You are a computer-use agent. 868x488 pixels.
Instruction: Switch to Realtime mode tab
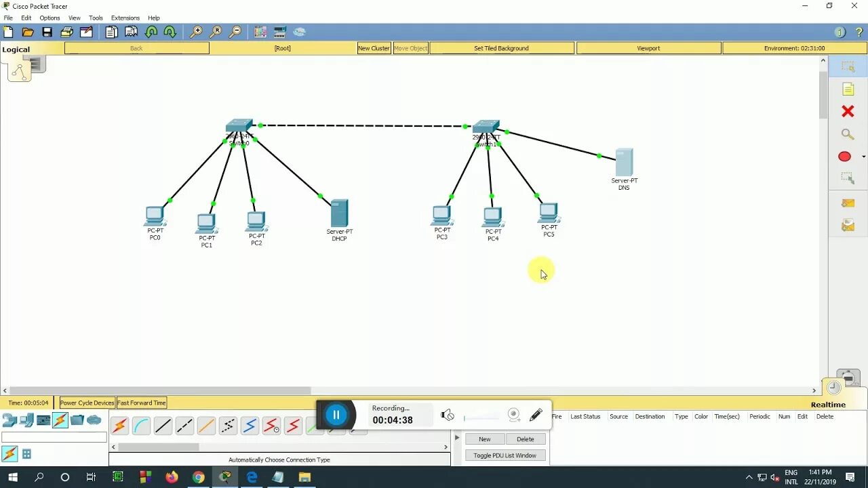[828, 405]
